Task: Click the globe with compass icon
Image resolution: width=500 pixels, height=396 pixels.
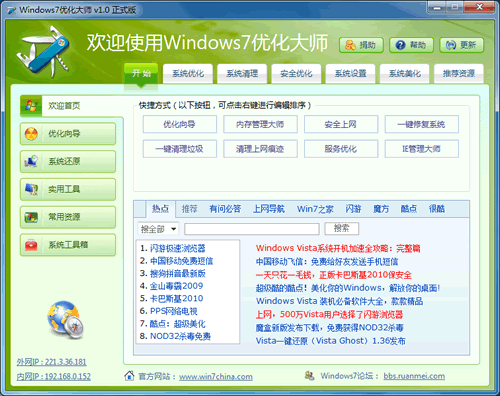Action: (x=65, y=319)
